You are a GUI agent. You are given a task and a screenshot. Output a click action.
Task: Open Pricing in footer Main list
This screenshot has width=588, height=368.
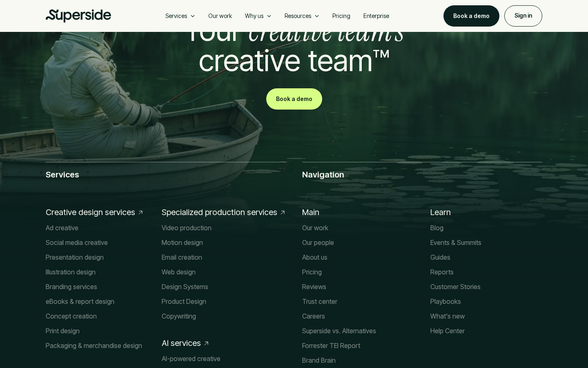point(312,272)
